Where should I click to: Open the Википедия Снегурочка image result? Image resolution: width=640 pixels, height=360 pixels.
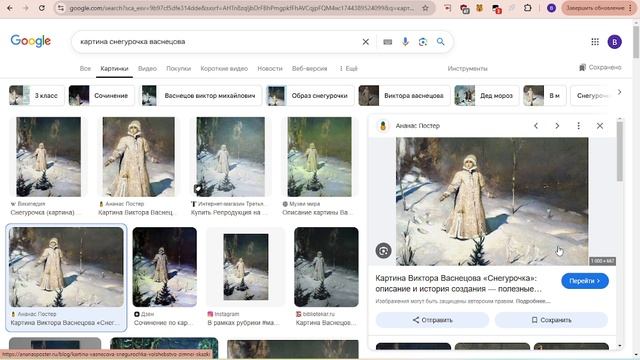[x=48, y=157]
